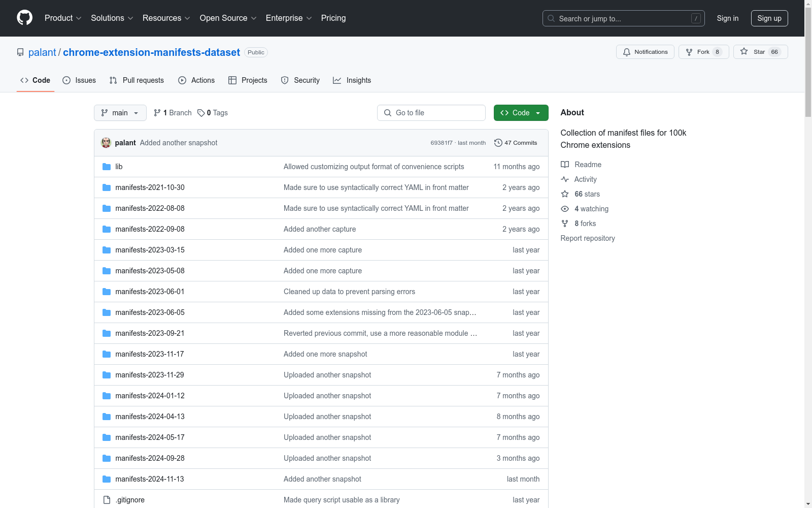Click the .gitignore file icon

click(x=107, y=500)
